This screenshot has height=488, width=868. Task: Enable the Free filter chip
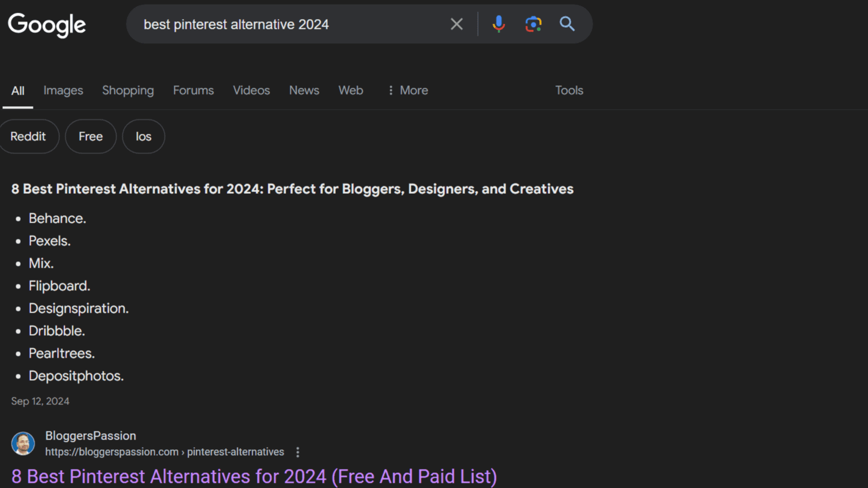click(90, 136)
